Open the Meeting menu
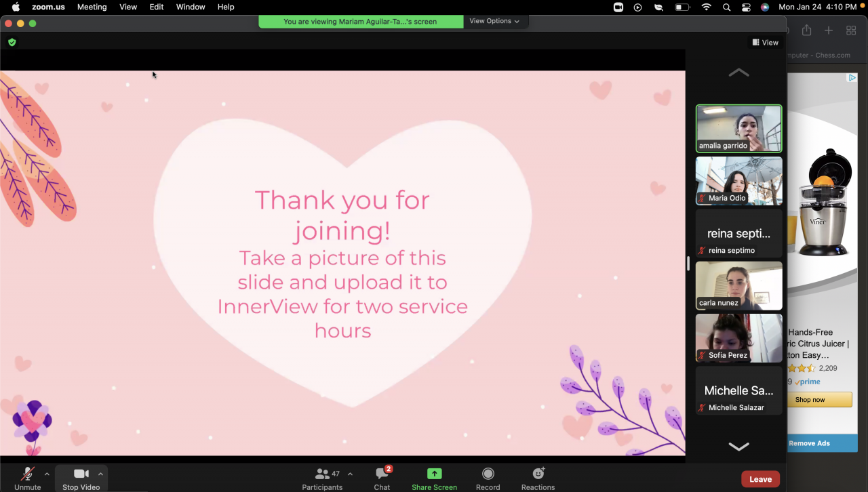Viewport: 868px width, 492px height. click(x=92, y=7)
